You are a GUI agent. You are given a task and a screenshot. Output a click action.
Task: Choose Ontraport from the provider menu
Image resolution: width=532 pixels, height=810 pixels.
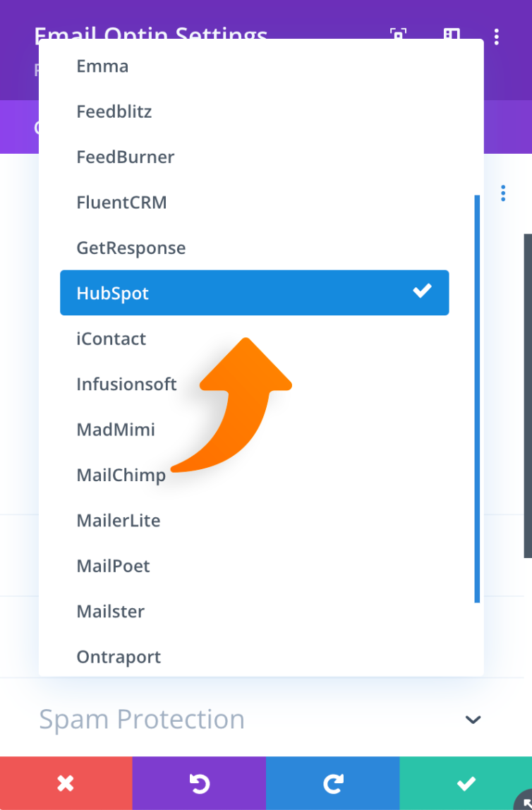(119, 656)
